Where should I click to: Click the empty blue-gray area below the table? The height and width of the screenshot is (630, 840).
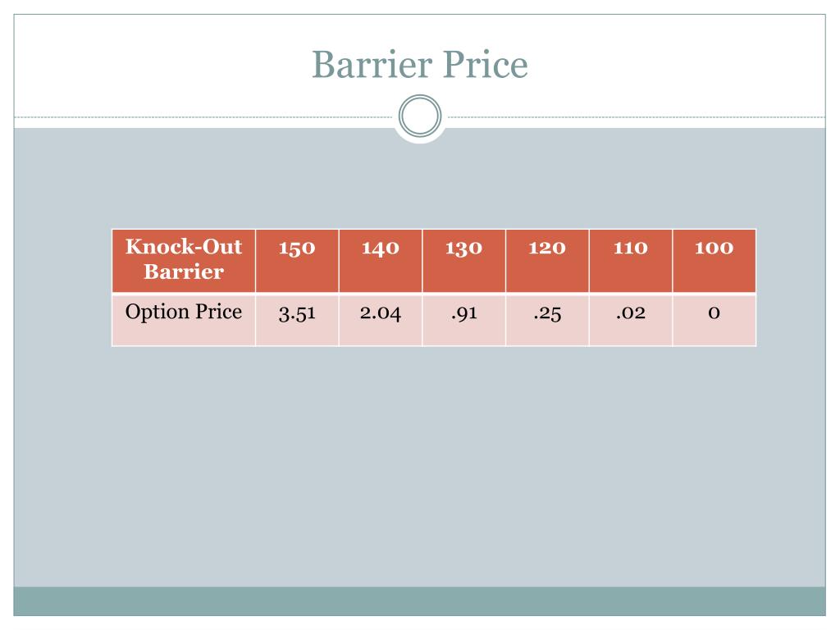click(419, 466)
